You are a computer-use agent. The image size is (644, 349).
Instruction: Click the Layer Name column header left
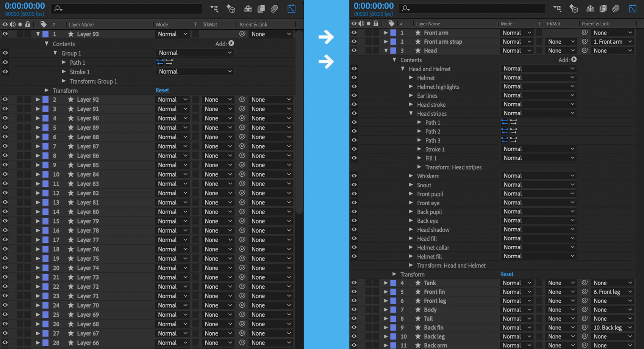coord(81,24)
